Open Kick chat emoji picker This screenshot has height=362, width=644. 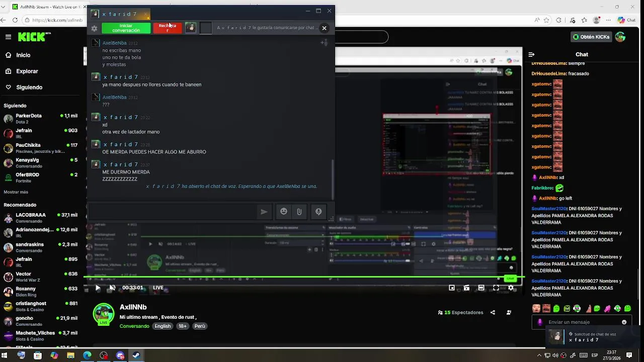[624, 322]
